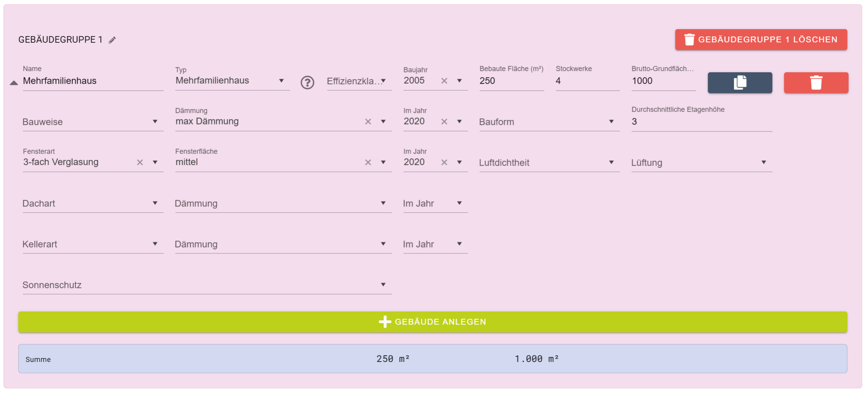Screen dimensions: 868x393
Task: Collapse the Mehrfamilienhaus building row
Action: click(x=14, y=82)
